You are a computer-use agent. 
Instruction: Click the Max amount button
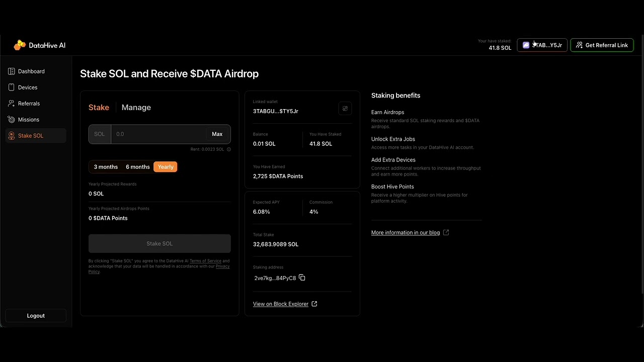(x=217, y=134)
